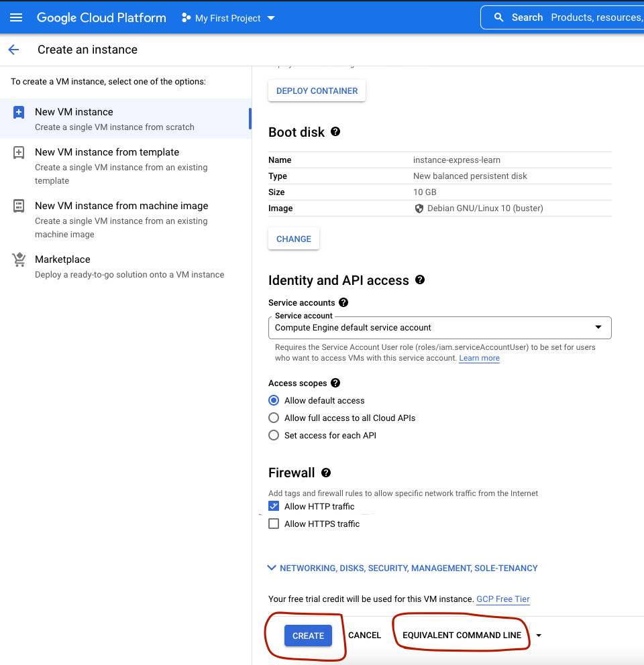The width and height of the screenshot is (644, 665).
Task: Select Allow default access radio
Action: (274, 400)
